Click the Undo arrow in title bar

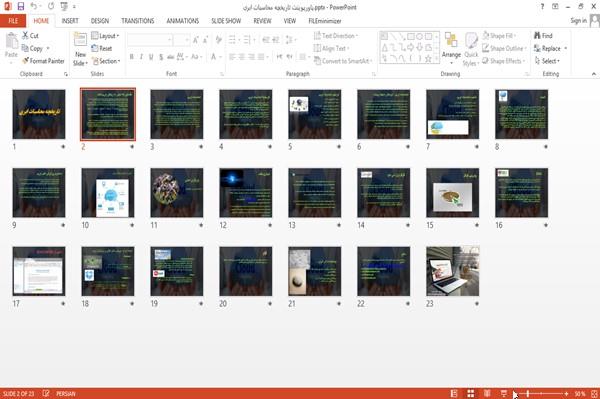pyautogui.click(x=34, y=6)
